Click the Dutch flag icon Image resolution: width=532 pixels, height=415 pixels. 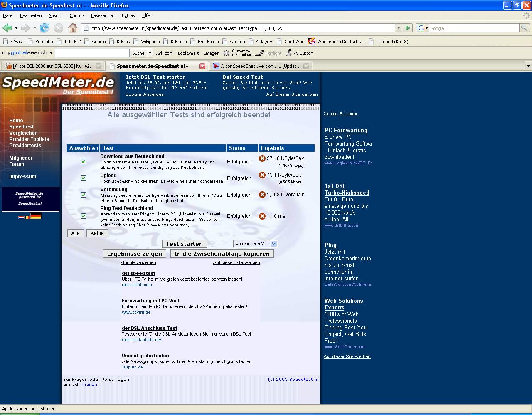[21, 217]
